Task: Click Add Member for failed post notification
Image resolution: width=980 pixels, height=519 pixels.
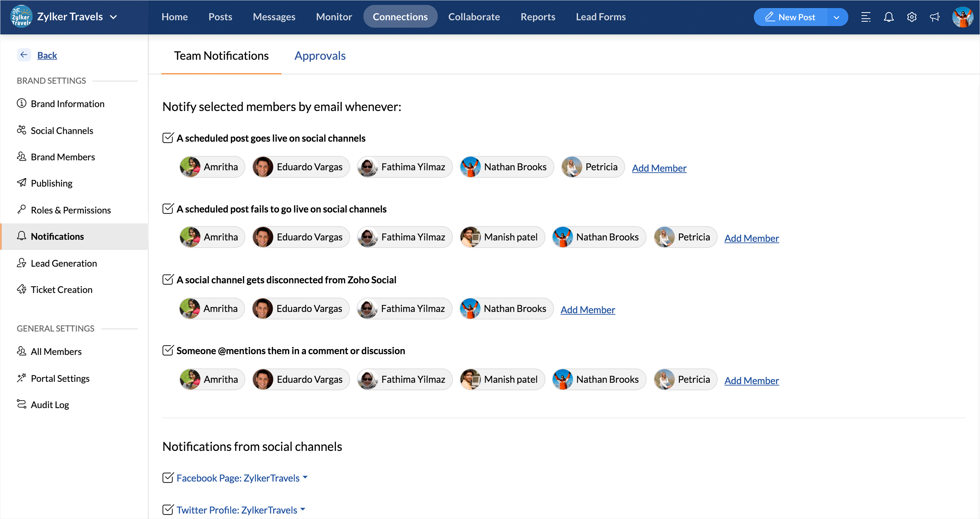Action: 751,238
